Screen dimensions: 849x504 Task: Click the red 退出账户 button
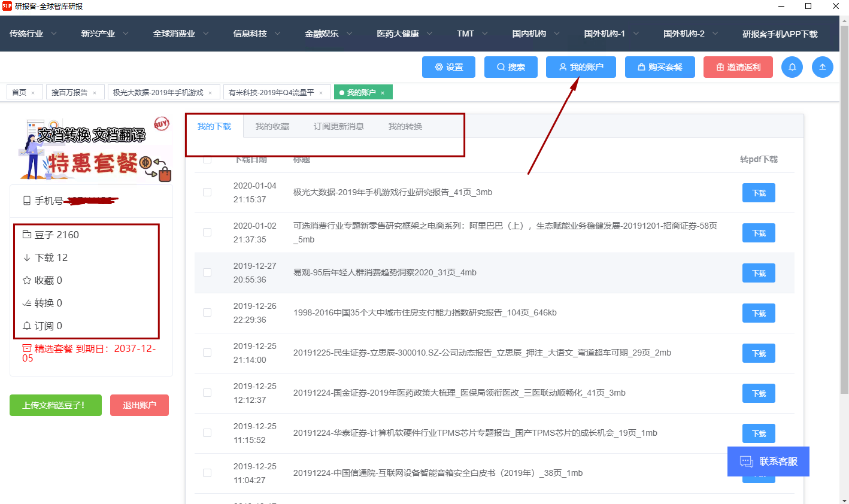tap(140, 405)
